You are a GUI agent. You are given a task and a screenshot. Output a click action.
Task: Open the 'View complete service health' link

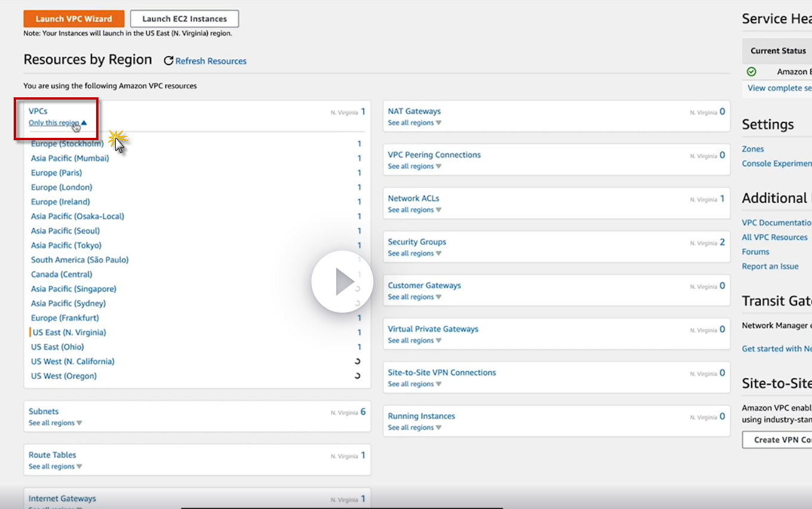pos(779,88)
